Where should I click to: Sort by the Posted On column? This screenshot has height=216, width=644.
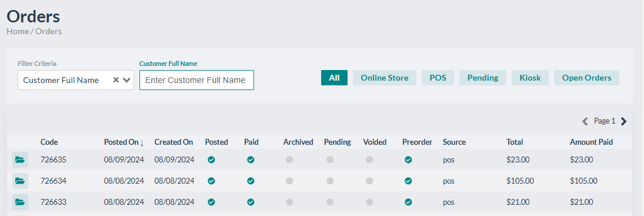pyautogui.click(x=124, y=142)
